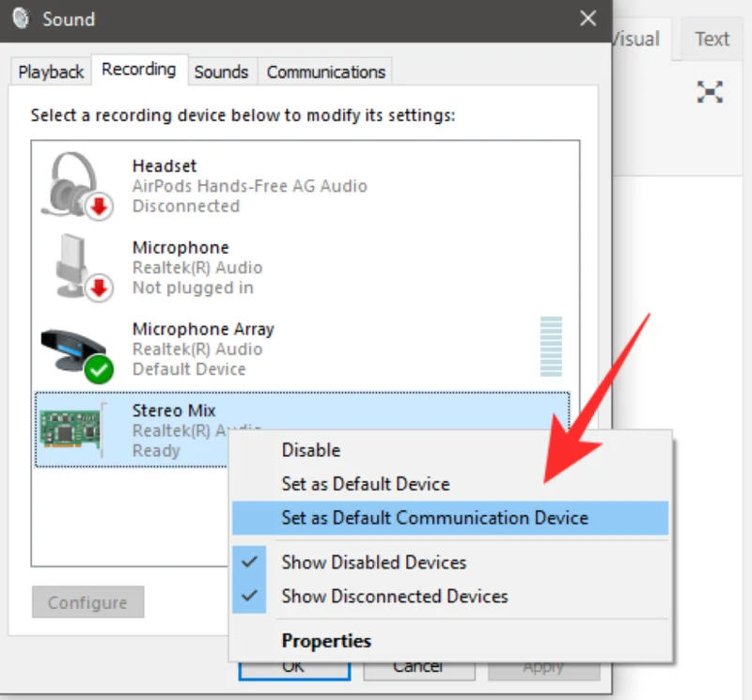Click the Microphone Array device icon

[75, 350]
